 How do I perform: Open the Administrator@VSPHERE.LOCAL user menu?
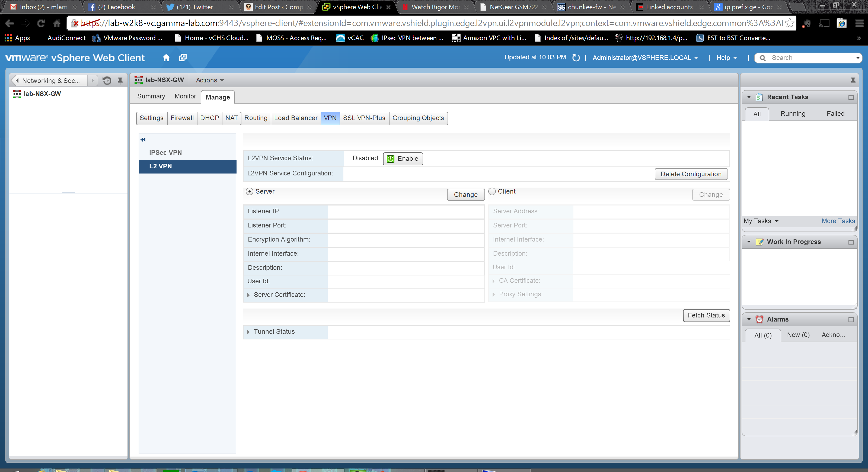click(x=645, y=58)
